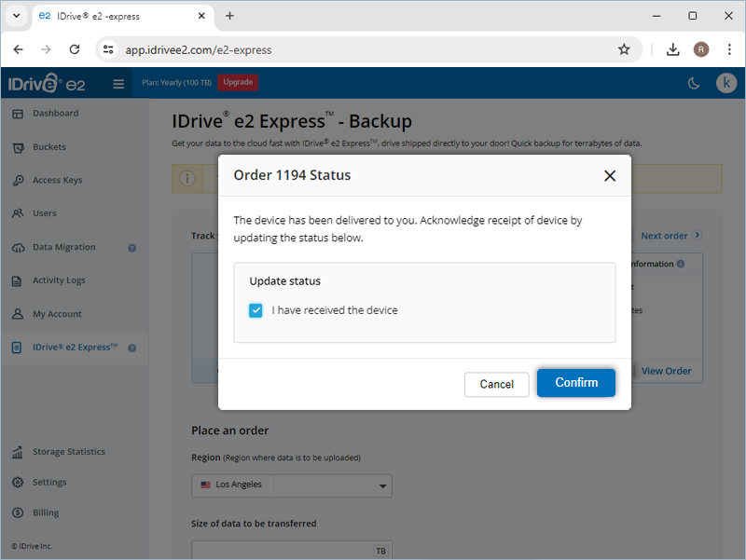Screen dimensions: 746x560
Task: Click the Buckets bucket icon
Action: [x=18, y=148]
